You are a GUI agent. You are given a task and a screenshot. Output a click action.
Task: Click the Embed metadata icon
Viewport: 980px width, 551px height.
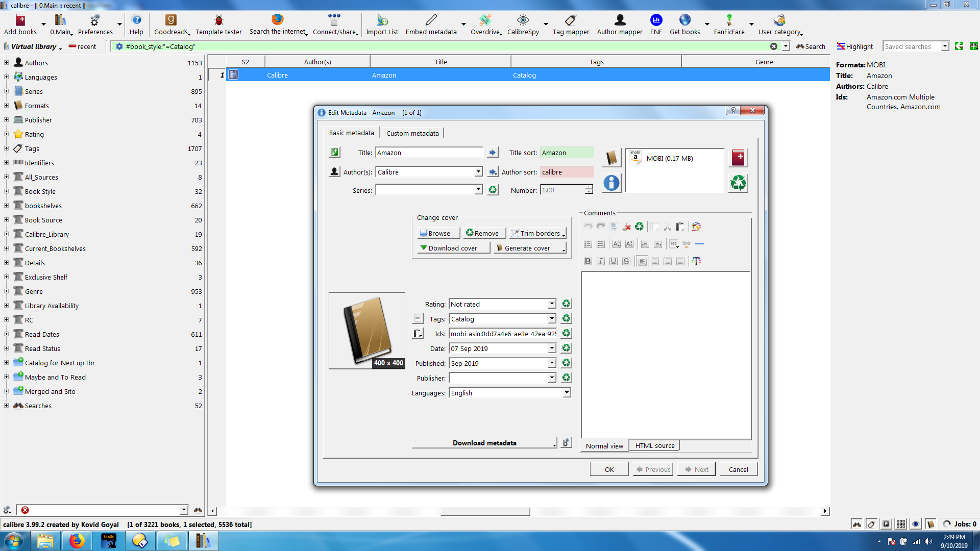[431, 24]
